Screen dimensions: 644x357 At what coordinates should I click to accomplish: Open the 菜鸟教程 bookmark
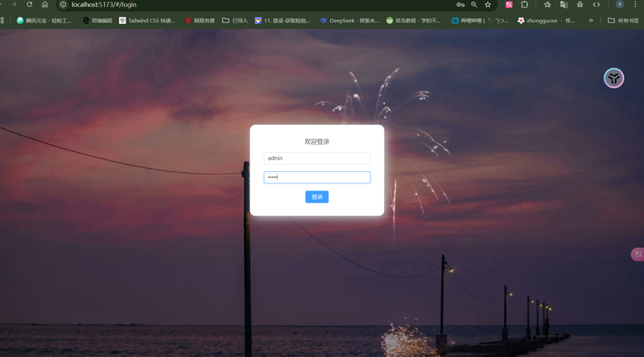[414, 20]
